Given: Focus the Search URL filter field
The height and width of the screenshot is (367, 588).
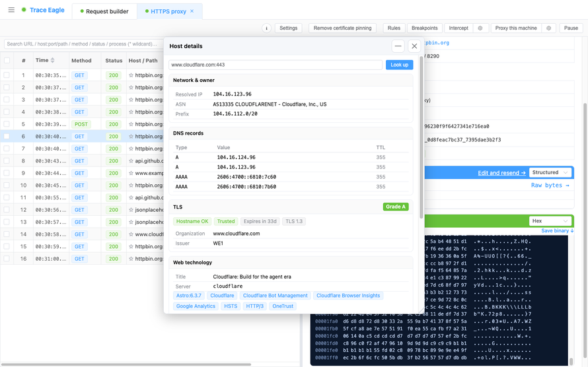Looking at the screenshot, I should tap(84, 44).
